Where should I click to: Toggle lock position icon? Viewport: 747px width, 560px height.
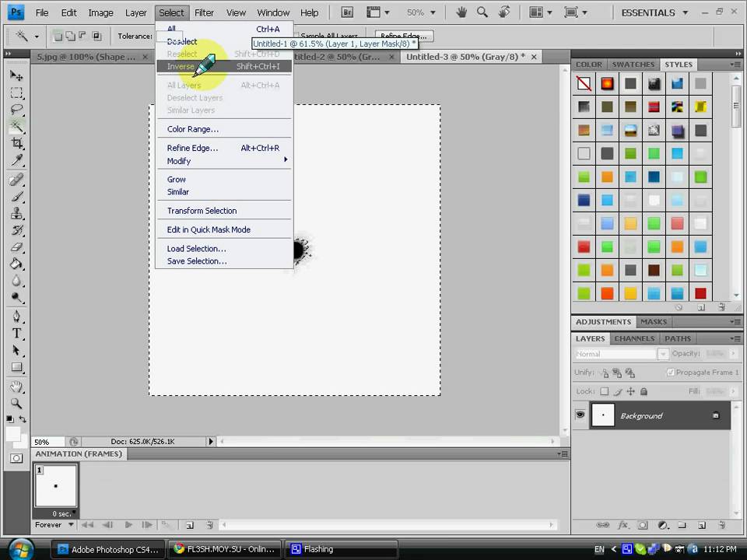click(631, 391)
